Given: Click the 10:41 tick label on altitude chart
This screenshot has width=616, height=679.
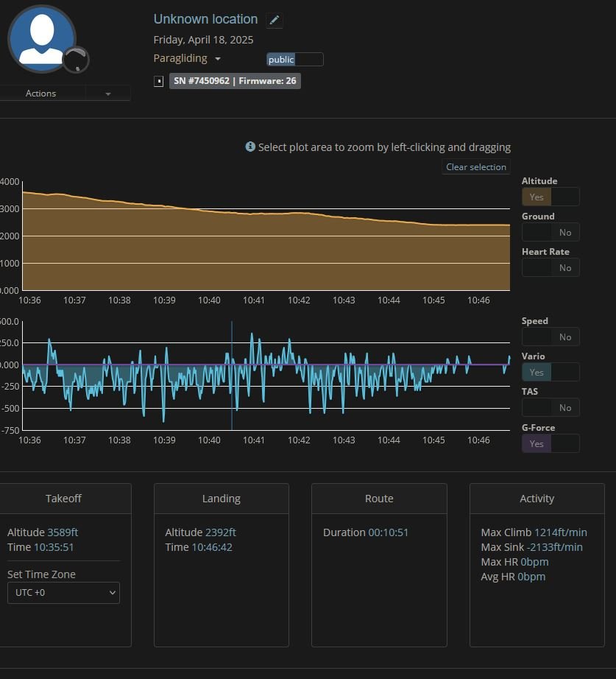Looking at the screenshot, I should (x=254, y=300).
